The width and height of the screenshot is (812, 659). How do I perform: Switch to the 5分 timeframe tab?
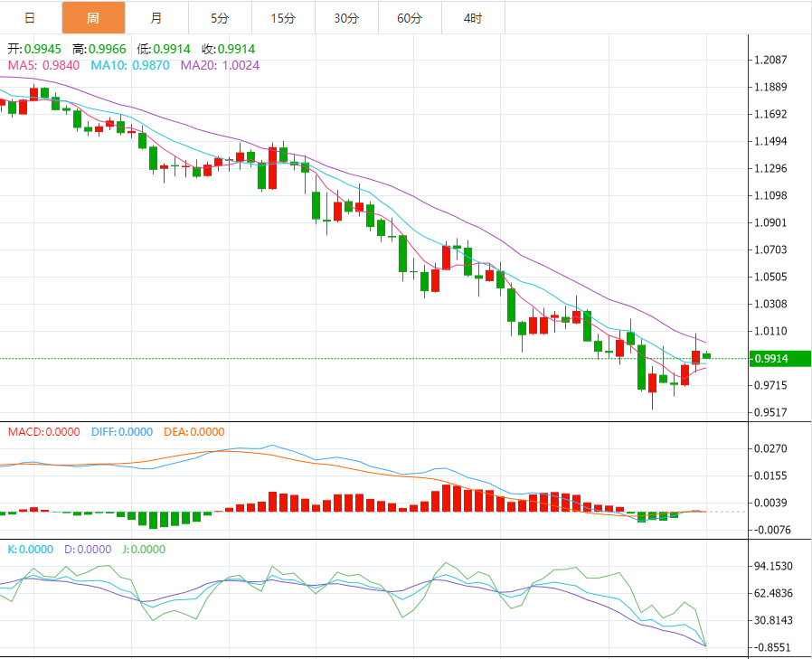coord(220,18)
